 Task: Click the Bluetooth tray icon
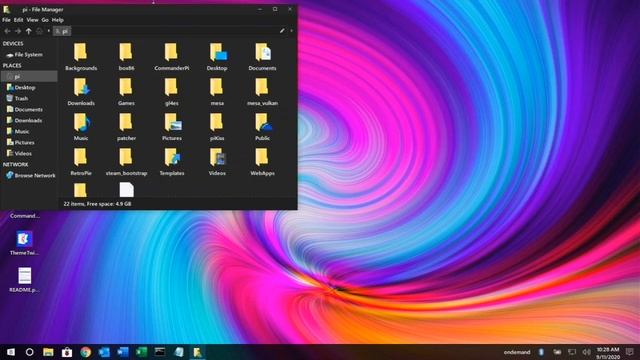(542, 352)
